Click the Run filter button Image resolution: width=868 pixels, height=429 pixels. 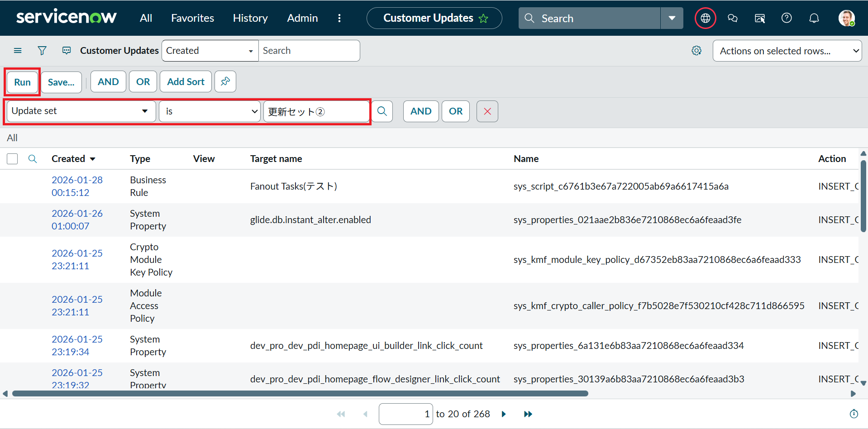(x=22, y=82)
